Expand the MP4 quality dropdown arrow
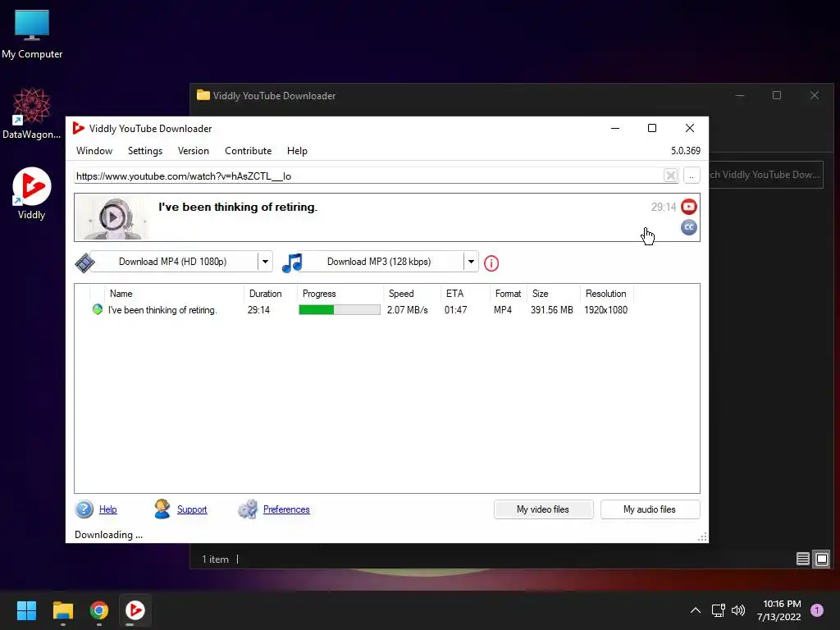This screenshot has width=840, height=630. (x=265, y=262)
